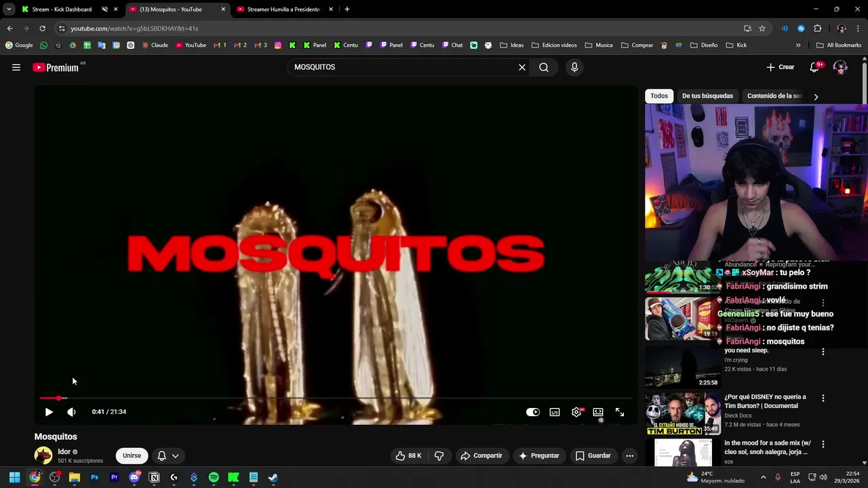
Task: Open the 2:25:58 night video thumbnail
Action: [x=682, y=367]
